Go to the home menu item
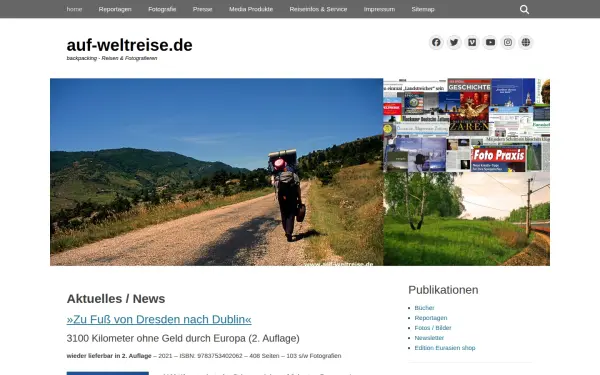Viewport: 600px width, 375px height. pos(74,9)
